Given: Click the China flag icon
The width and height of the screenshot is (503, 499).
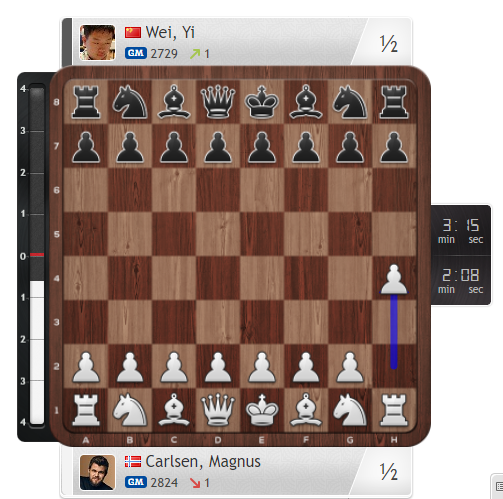Looking at the screenshot, I should coord(133,33).
